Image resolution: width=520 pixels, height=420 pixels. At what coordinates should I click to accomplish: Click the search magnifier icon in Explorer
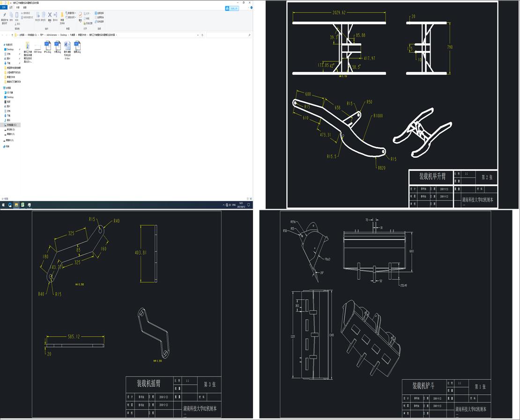pyautogui.click(x=249, y=35)
